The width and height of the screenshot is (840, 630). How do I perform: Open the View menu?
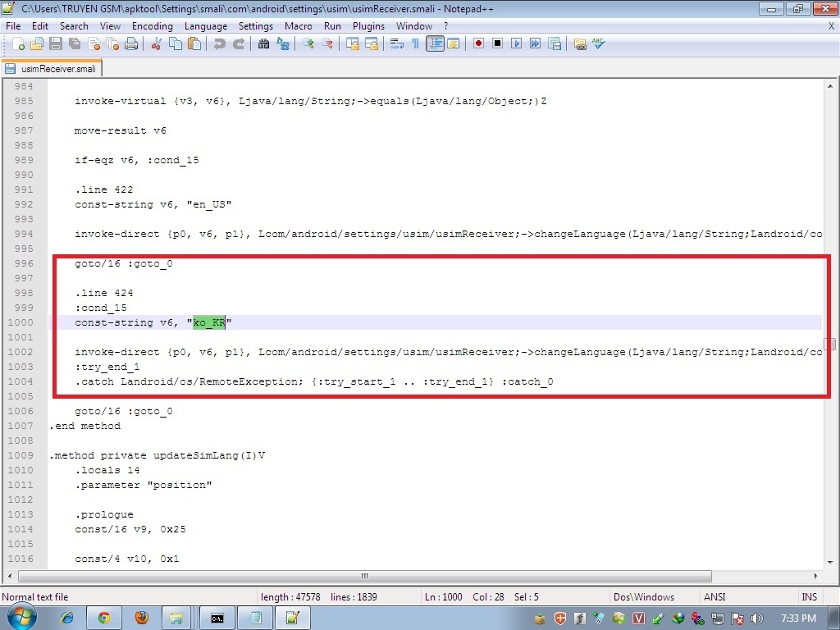110,25
